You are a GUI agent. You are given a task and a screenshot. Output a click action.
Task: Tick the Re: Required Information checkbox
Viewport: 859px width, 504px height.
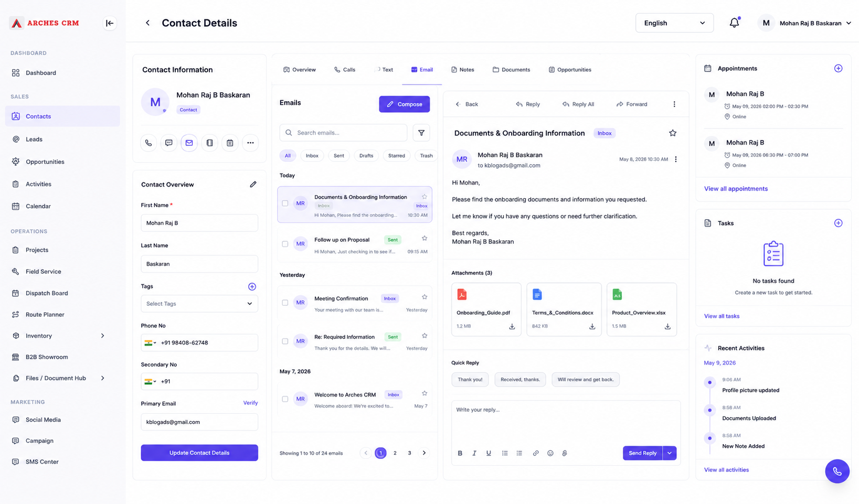tap(285, 341)
